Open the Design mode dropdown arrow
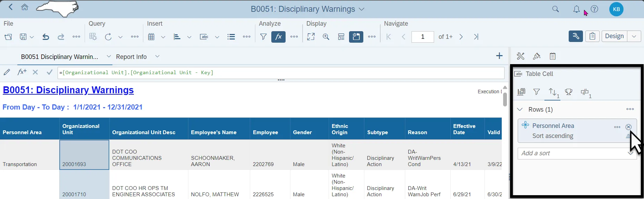The image size is (644, 199). (x=634, y=36)
